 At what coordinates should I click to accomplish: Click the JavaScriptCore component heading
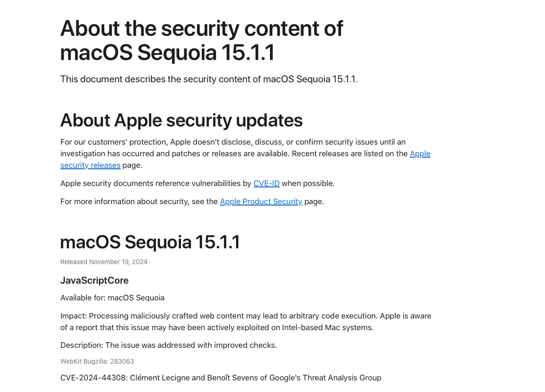(x=94, y=280)
